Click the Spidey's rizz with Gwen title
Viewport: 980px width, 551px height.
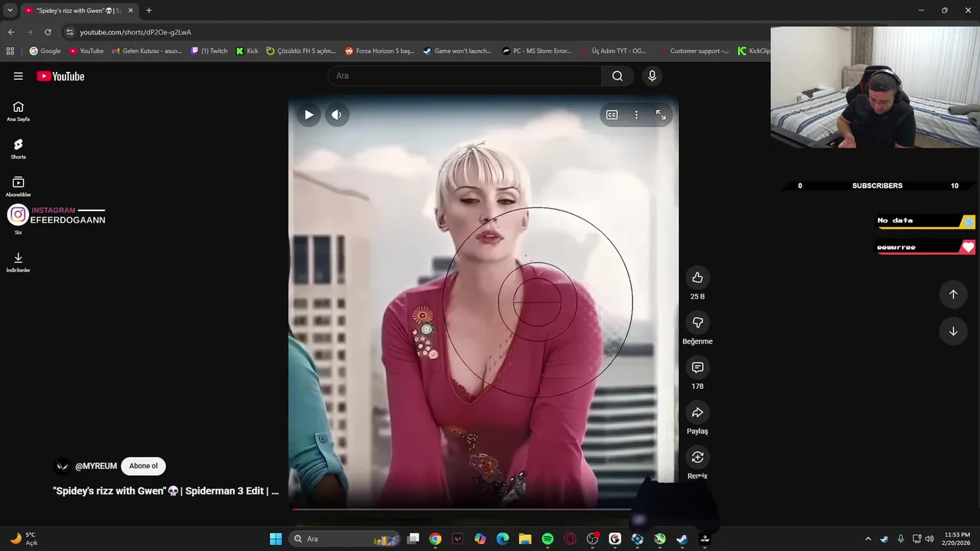click(165, 491)
